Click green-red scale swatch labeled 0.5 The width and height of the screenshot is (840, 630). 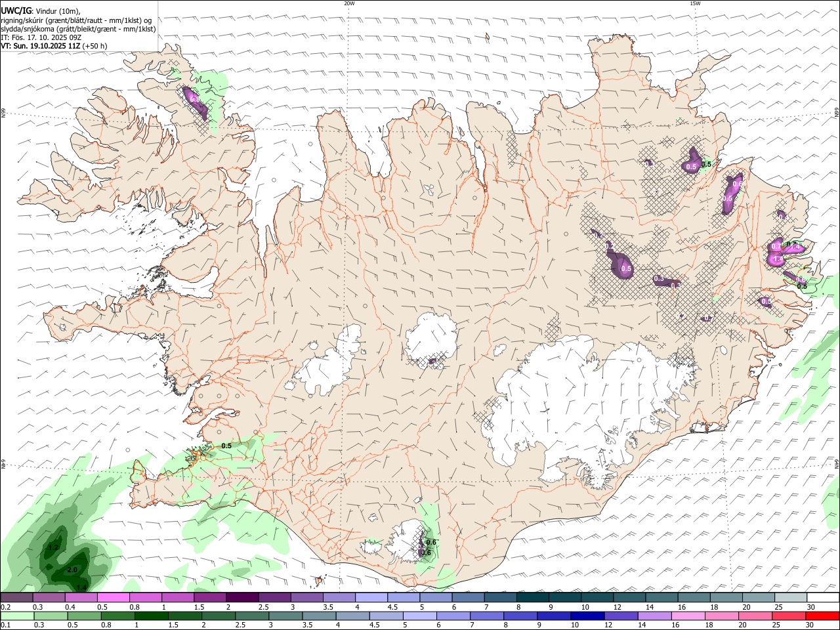(84, 616)
